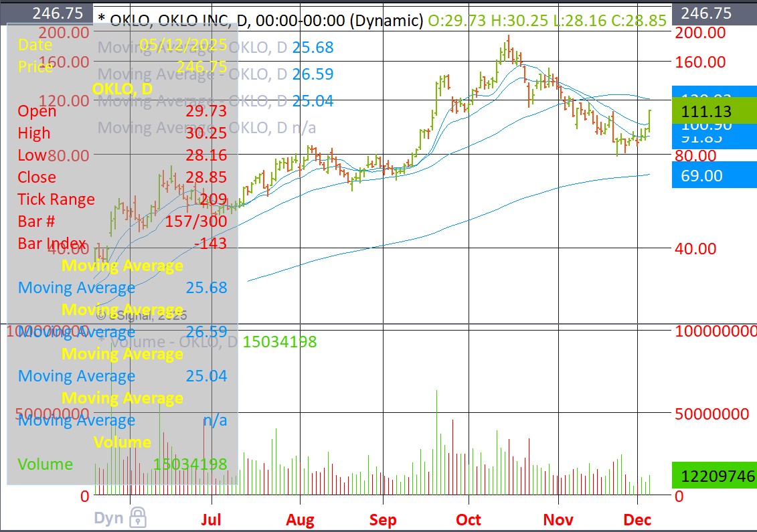Click the 40.00 label on right price axis

[696, 248]
